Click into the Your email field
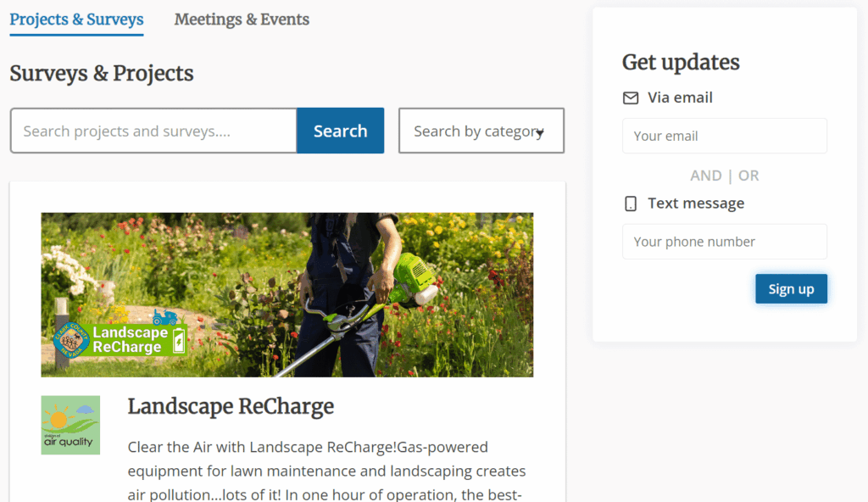 [724, 136]
